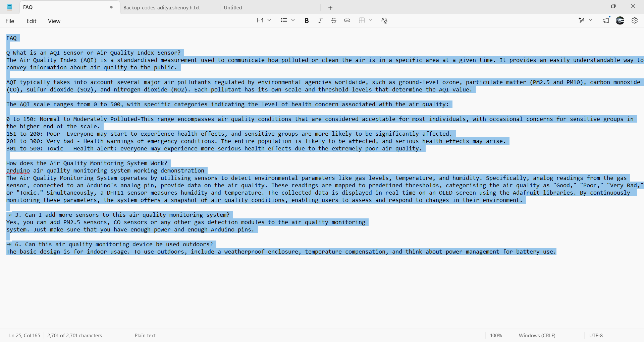
Task: Restore down the Notepad window
Action: 613,6
